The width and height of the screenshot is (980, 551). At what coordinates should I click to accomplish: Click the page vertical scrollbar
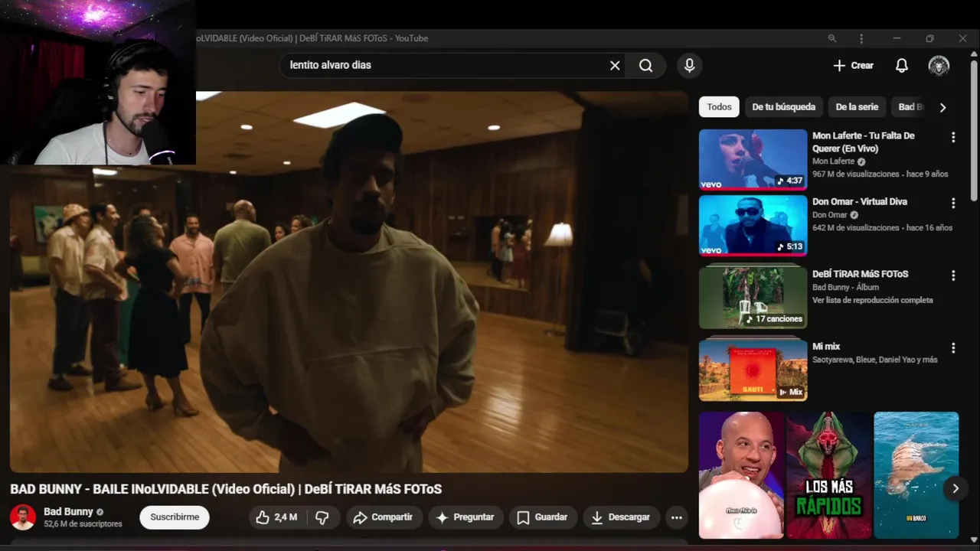click(974, 130)
